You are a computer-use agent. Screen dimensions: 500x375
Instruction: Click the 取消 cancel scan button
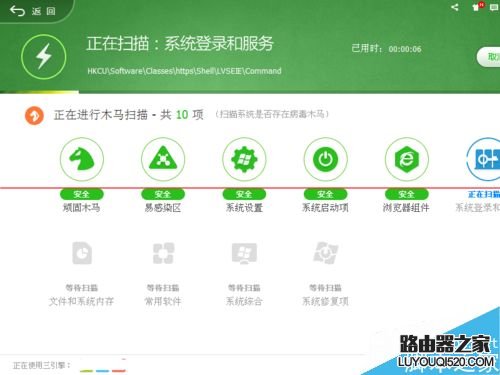[489, 57]
